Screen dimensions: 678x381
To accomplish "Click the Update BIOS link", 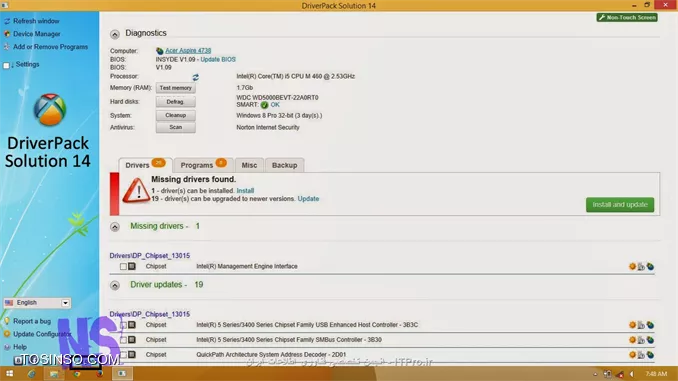I will tap(218, 59).
